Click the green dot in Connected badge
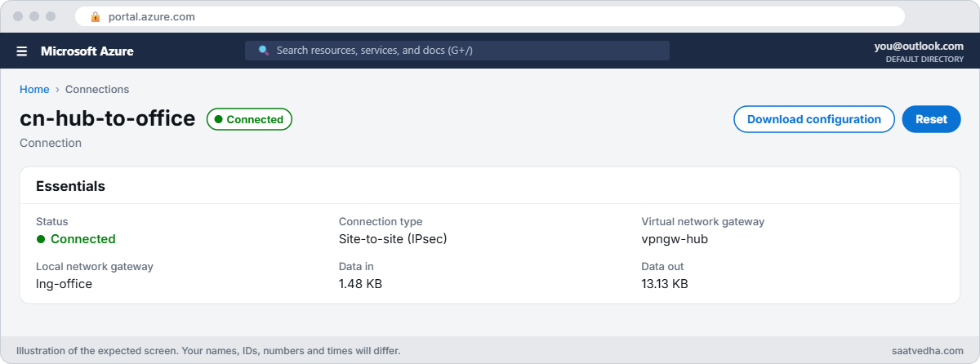 (219, 119)
